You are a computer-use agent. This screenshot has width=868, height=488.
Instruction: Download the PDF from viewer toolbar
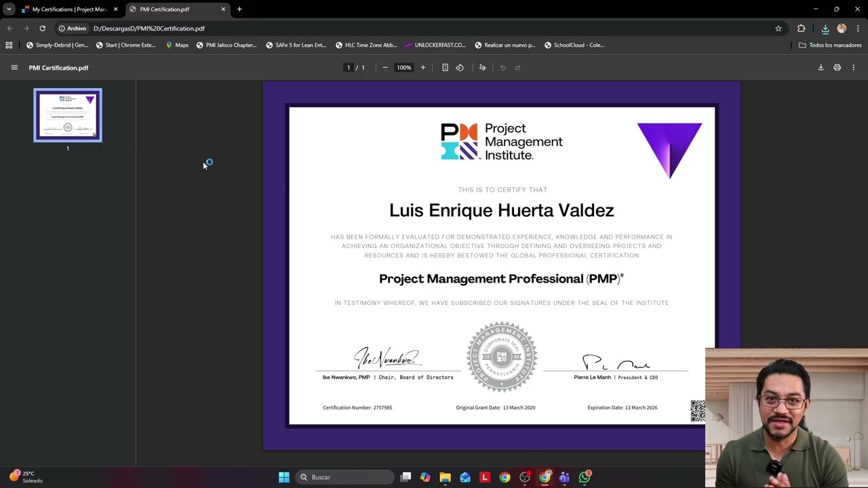click(x=821, y=68)
